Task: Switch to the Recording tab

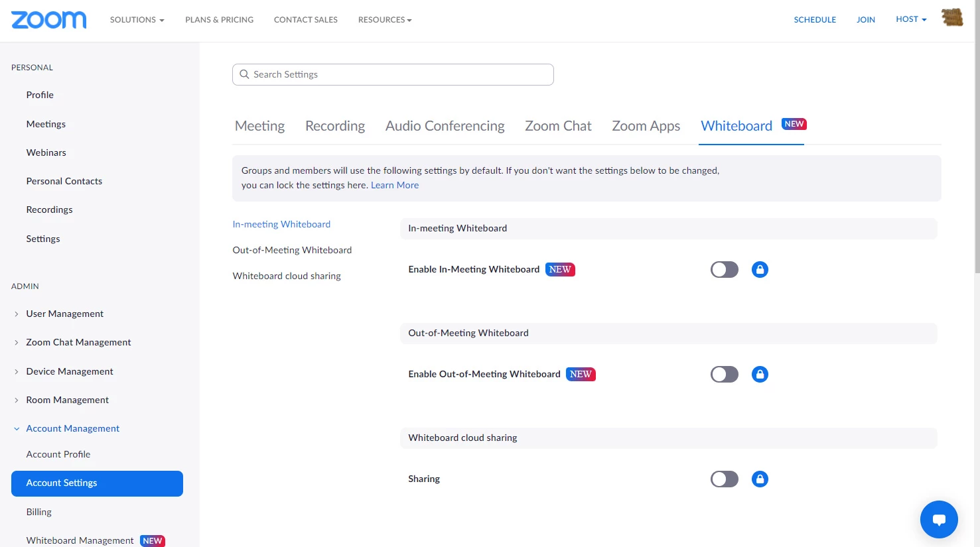Action: 335,126
